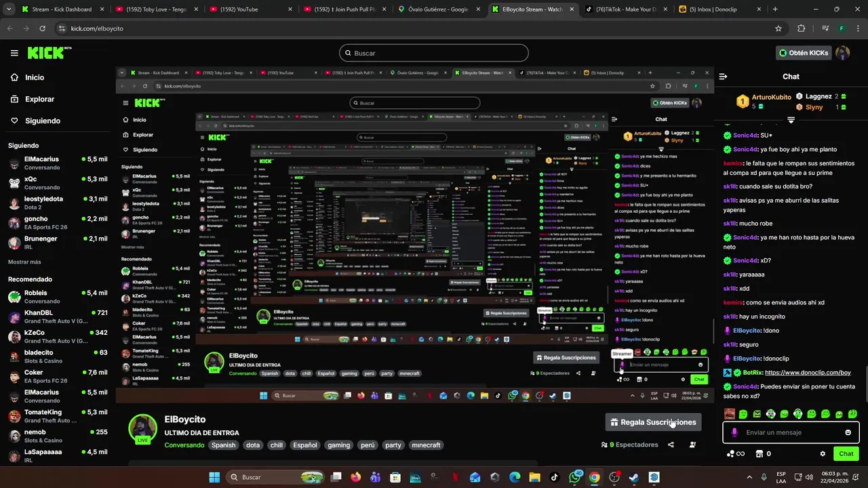Click ElBoycito's live avatar below the video
This screenshot has width=868, height=488.
(143, 428)
